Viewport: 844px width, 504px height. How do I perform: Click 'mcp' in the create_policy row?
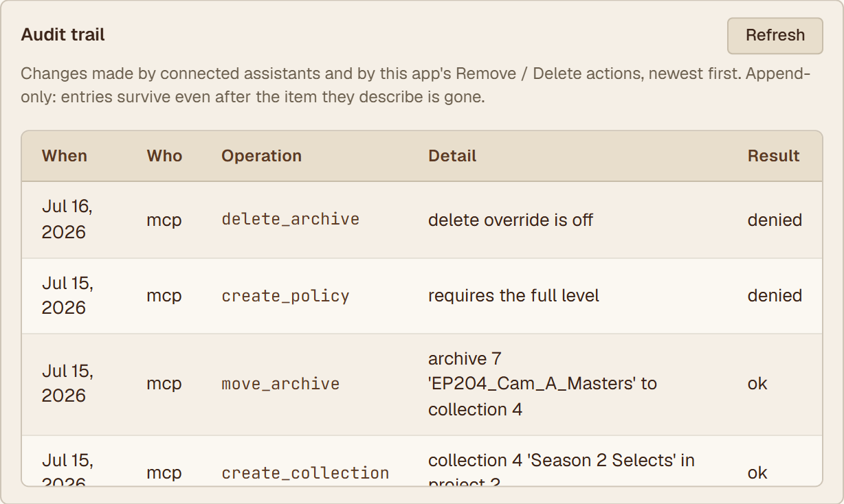coord(164,296)
